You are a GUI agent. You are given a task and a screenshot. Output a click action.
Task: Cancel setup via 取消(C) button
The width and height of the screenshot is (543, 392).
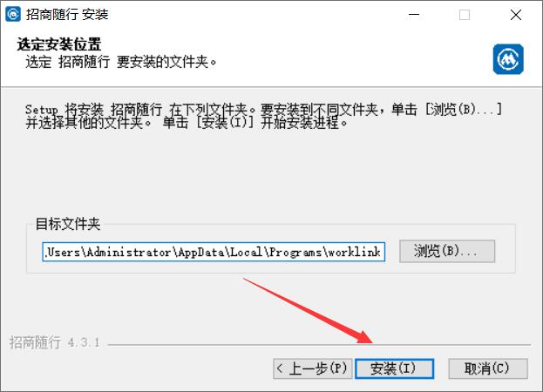click(x=488, y=368)
